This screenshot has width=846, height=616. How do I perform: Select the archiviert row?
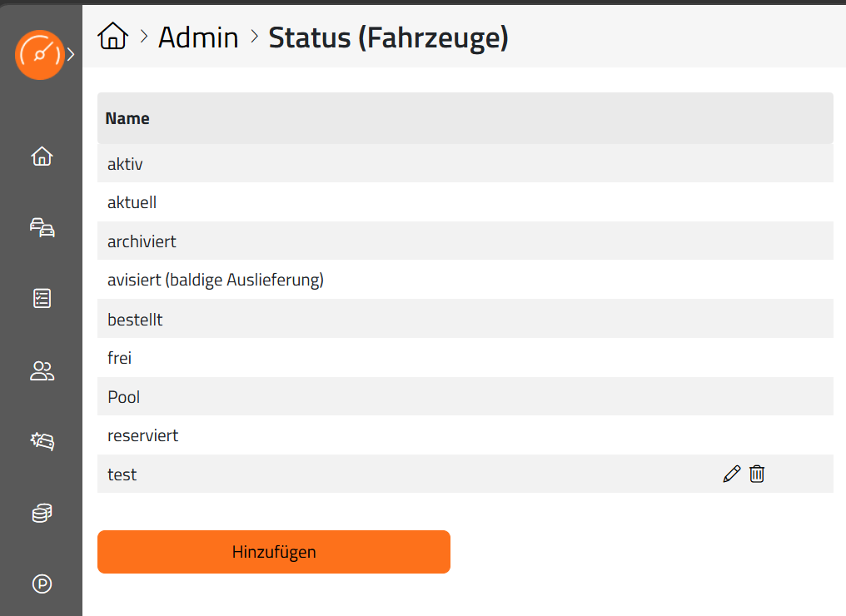tap(465, 241)
